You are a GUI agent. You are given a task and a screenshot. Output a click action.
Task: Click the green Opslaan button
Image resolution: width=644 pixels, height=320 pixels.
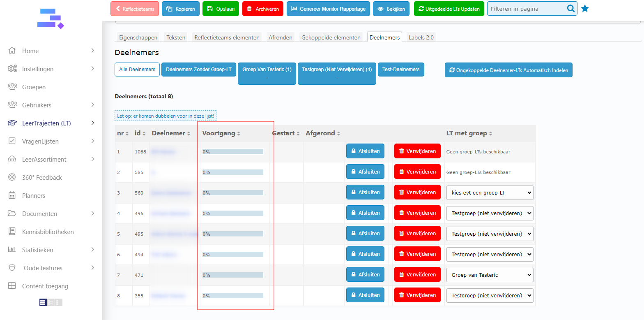point(221,9)
